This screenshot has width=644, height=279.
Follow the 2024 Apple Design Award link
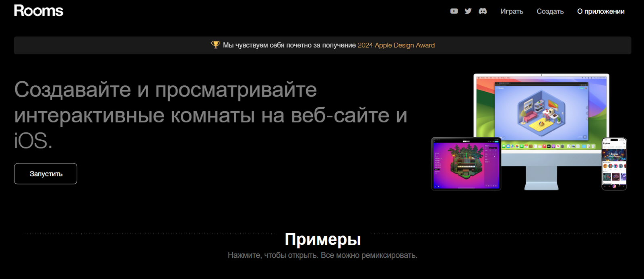[396, 45]
